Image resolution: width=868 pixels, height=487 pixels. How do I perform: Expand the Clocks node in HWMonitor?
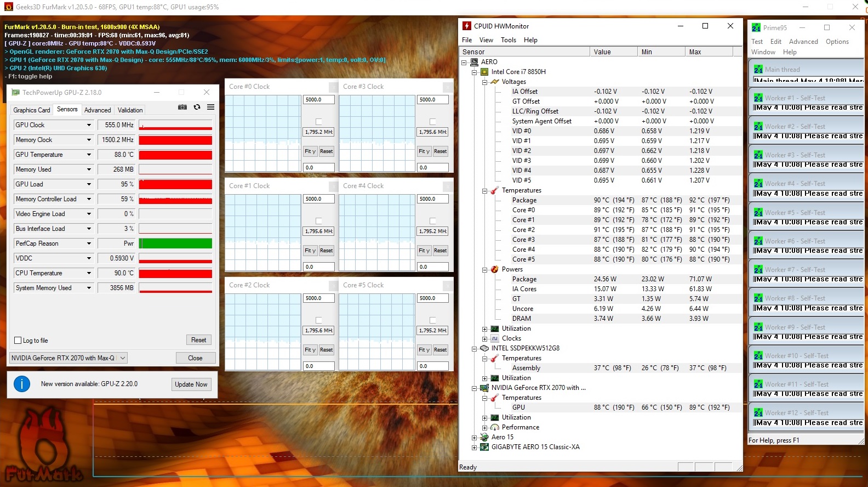click(485, 338)
